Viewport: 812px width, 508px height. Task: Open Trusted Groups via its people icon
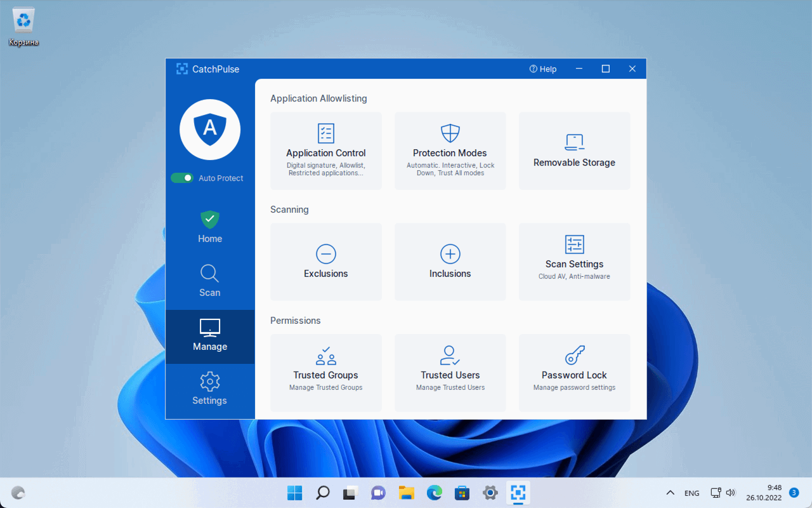(x=325, y=356)
